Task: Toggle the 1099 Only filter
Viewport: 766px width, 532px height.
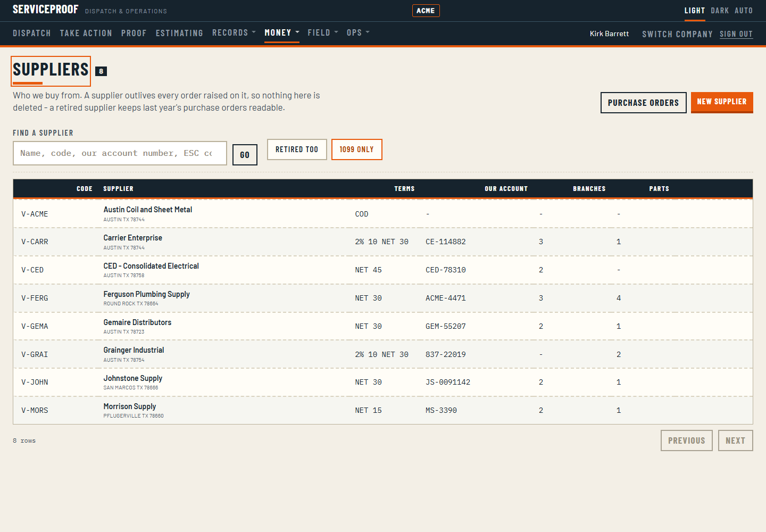Action: [x=357, y=149]
